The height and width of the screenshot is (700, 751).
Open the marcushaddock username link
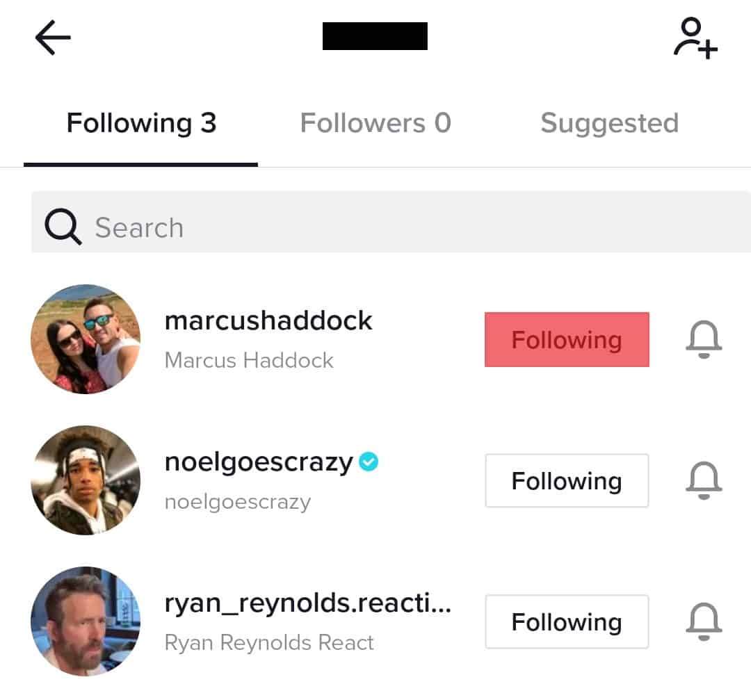click(268, 320)
